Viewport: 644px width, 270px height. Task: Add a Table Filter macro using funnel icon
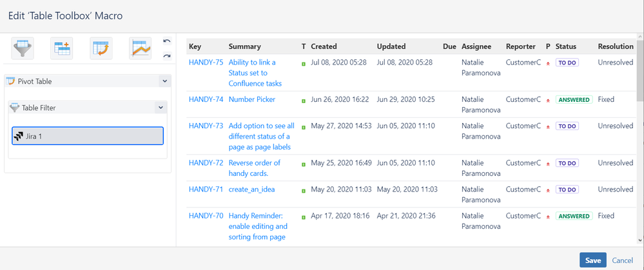click(23, 48)
